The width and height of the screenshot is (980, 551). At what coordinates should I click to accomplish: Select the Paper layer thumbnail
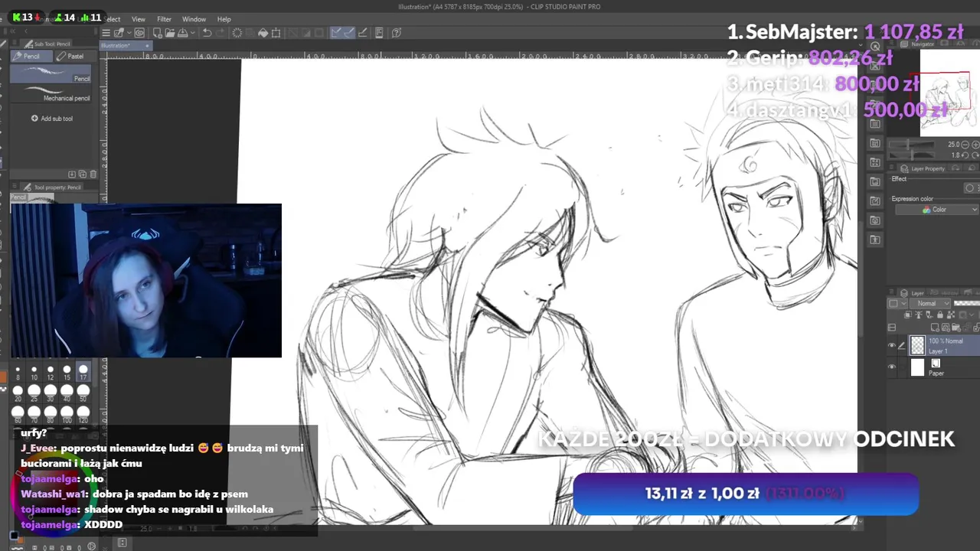pyautogui.click(x=917, y=368)
